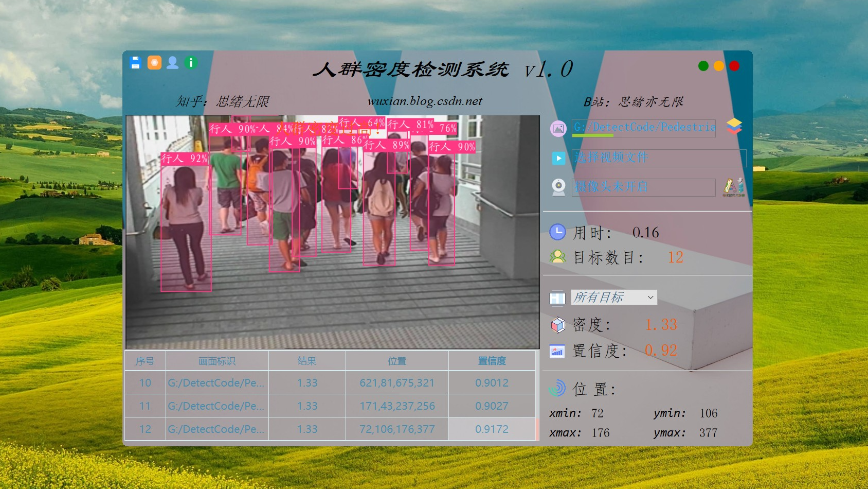Click the 置信度 column header

tap(492, 361)
